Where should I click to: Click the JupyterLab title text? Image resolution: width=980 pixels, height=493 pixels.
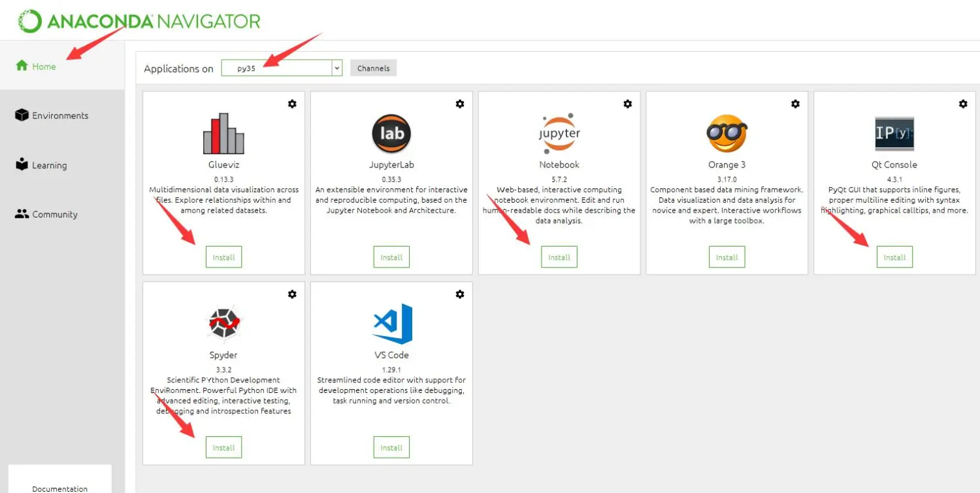click(391, 165)
